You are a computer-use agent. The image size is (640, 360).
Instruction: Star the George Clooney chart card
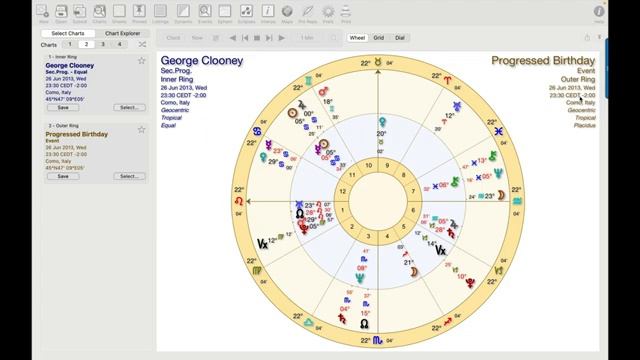[x=141, y=61]
